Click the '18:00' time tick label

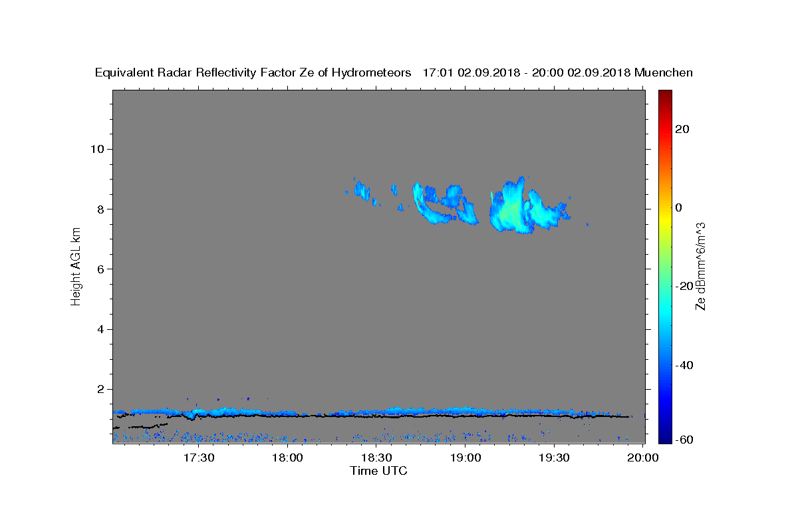tap(288, 458)
